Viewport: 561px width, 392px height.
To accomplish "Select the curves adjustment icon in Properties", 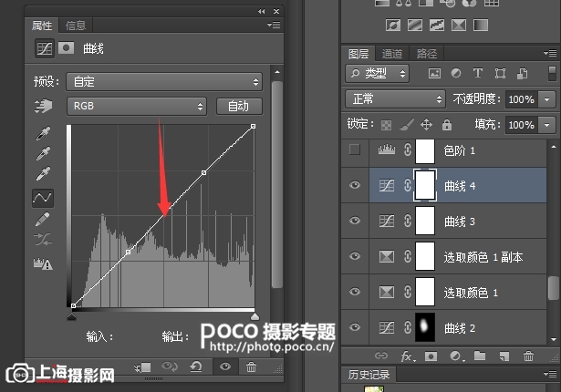I will pyautogui.click(x=45, y=48).
